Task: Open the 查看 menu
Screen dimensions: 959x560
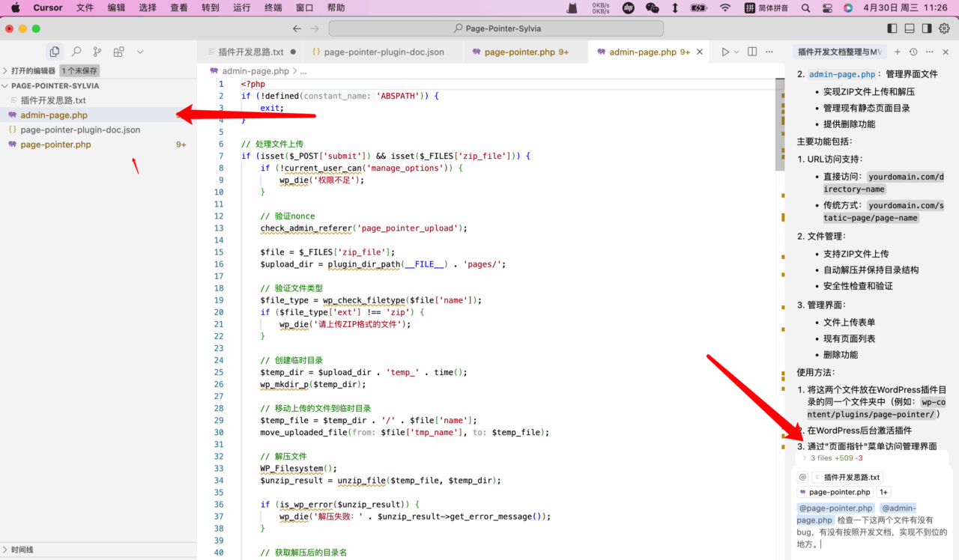Action: coord(179,7)
